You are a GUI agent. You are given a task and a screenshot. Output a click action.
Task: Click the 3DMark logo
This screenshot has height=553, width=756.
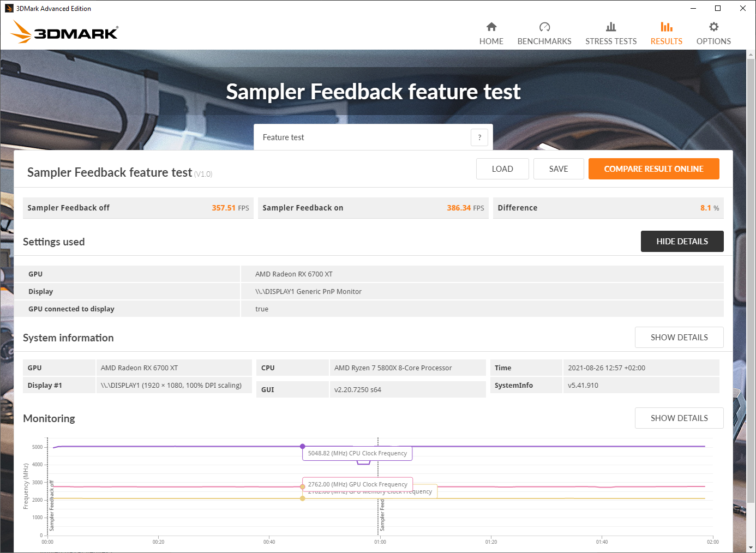(x=64, y=32)
